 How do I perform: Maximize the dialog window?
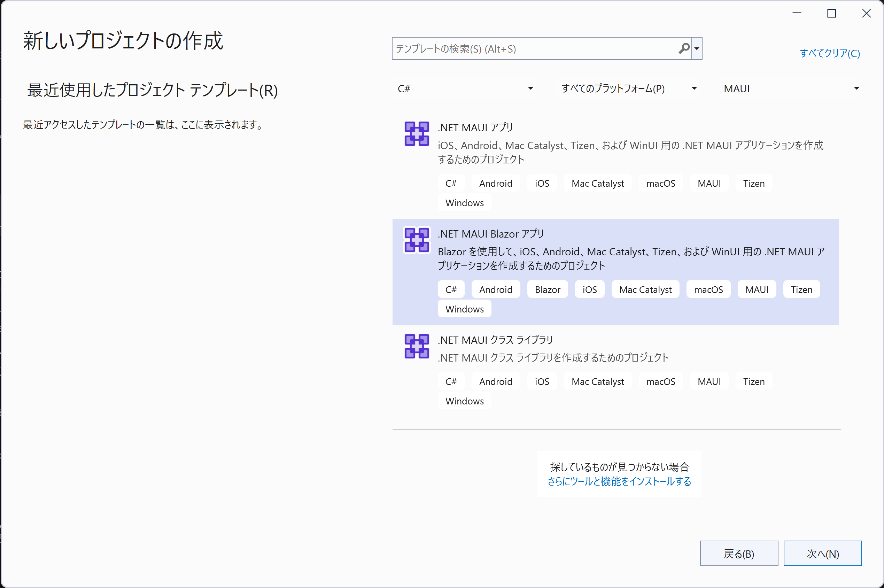831,14
